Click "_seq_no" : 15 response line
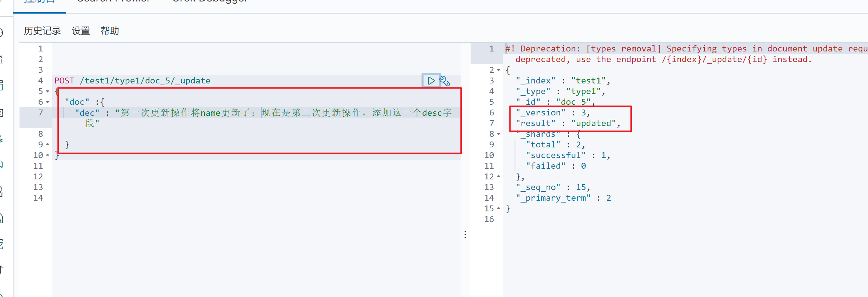Screen dimensions: 868x297 click(553, 187)
